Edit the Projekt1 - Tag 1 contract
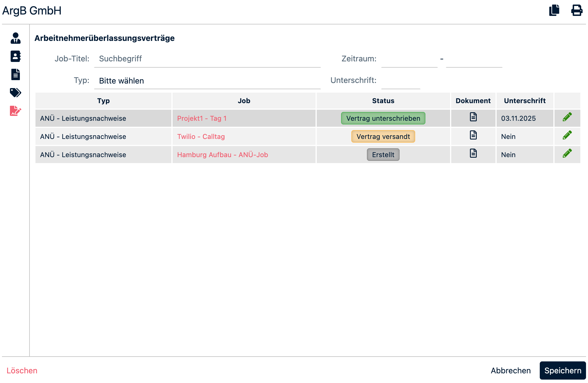588x383 pixels. (x=567, y=117)
